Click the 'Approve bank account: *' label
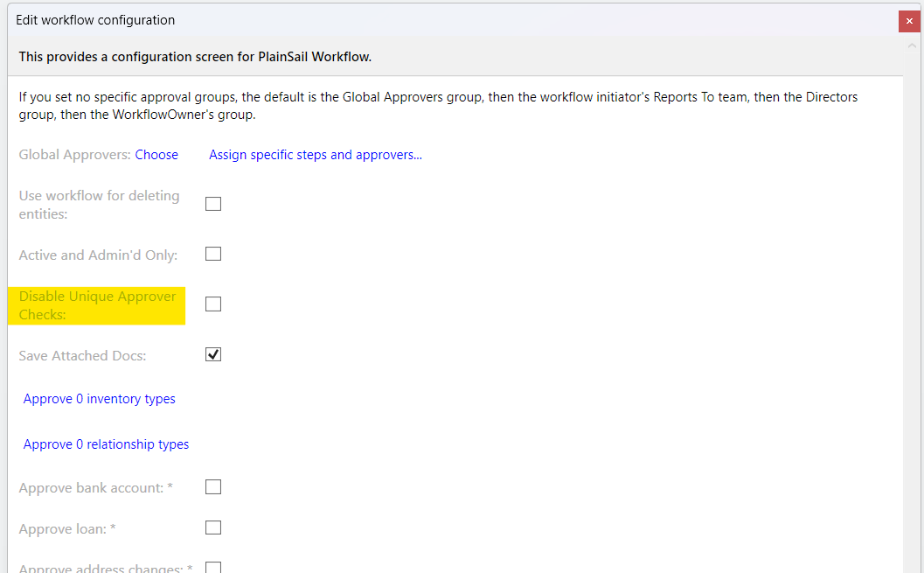The image size is (924, 573). click(x=95, y=488)
